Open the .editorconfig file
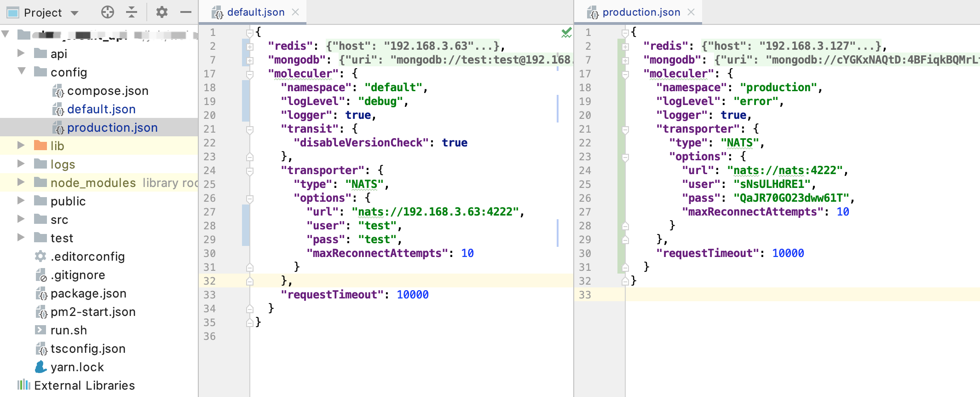Viewport: 980px width, 397px height. 87,257
